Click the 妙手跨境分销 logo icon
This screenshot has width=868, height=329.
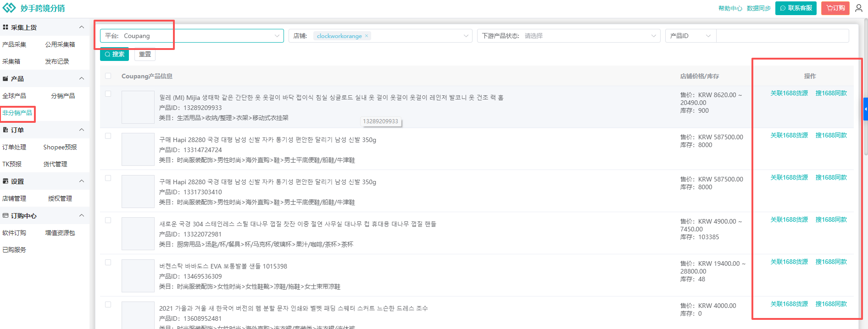(9, 8)
